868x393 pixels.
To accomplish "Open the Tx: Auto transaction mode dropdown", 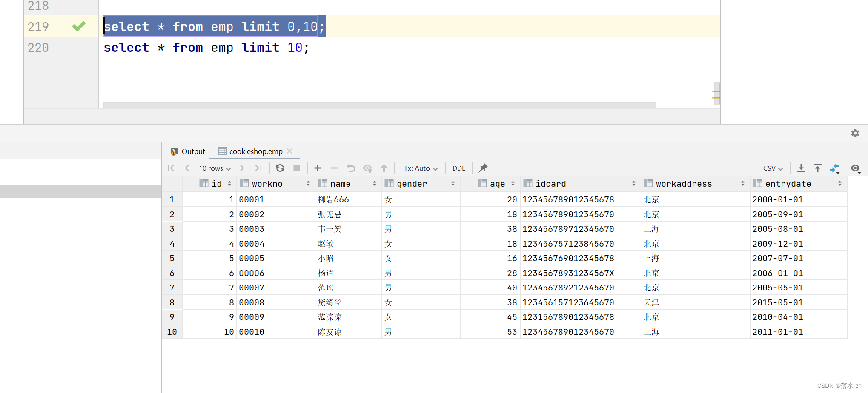I will pos(421,168).
